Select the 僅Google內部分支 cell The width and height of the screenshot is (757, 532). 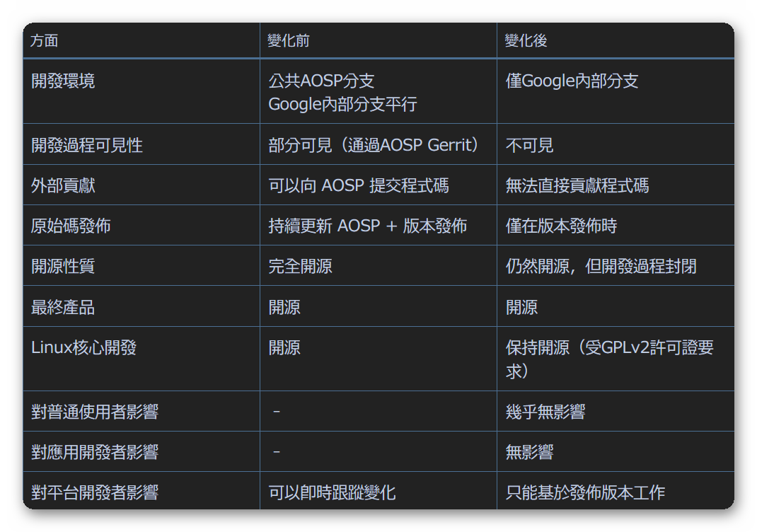point(572,81)
